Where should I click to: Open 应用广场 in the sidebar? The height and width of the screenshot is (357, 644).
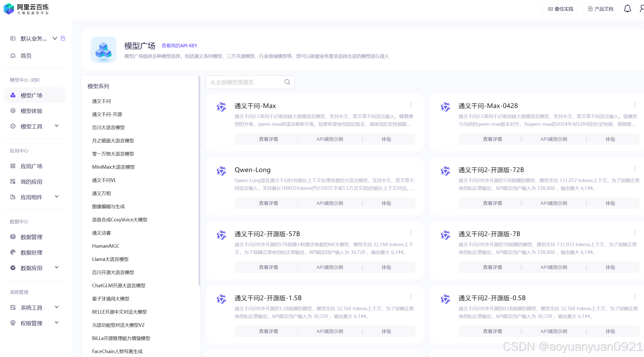31,166
